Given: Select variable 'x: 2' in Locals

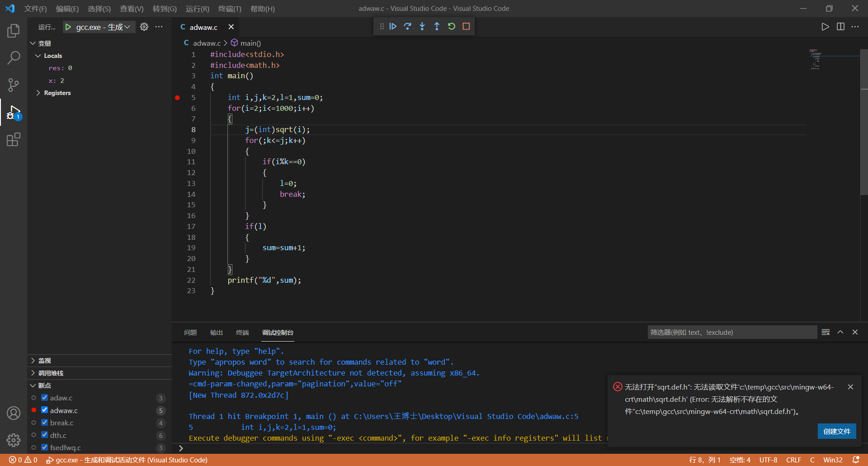Looking at the screenshot, I should [56, 81].
